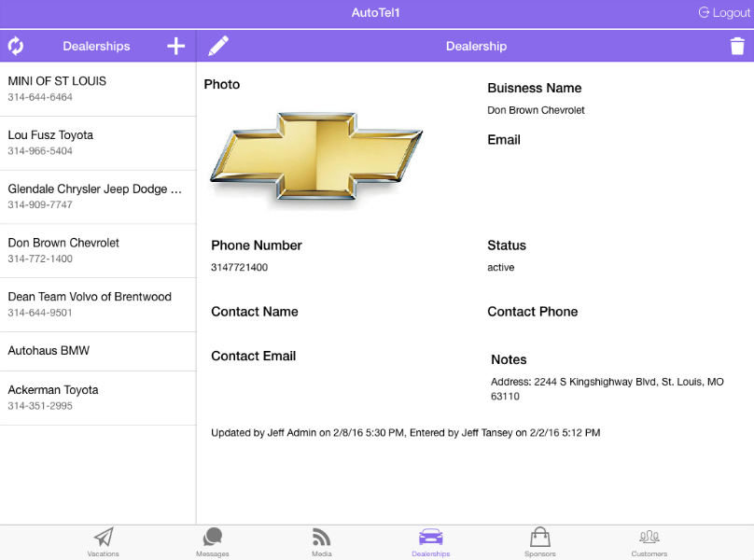
Task: Select Glendale Chrysler Jeep Dodge row
Action: [98, 197]
